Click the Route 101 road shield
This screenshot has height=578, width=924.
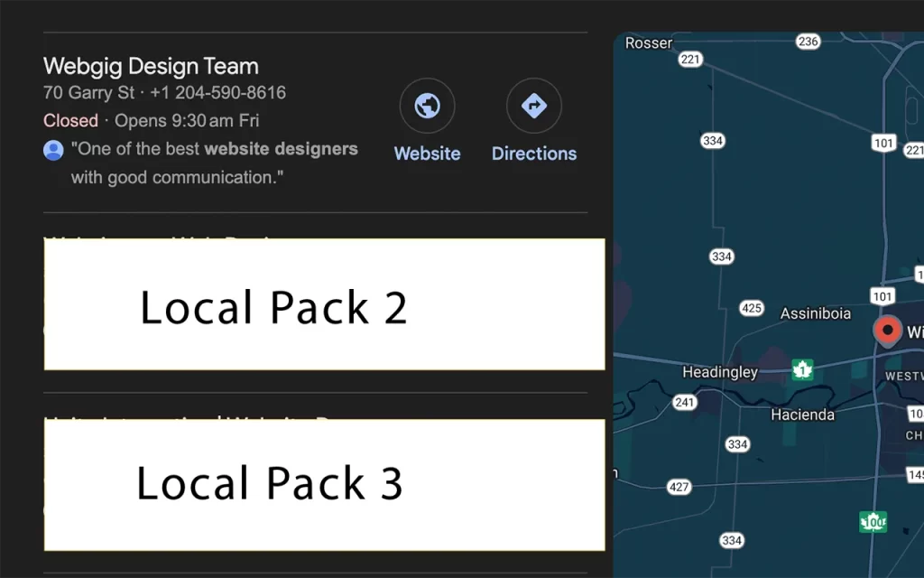pos(883,143)
